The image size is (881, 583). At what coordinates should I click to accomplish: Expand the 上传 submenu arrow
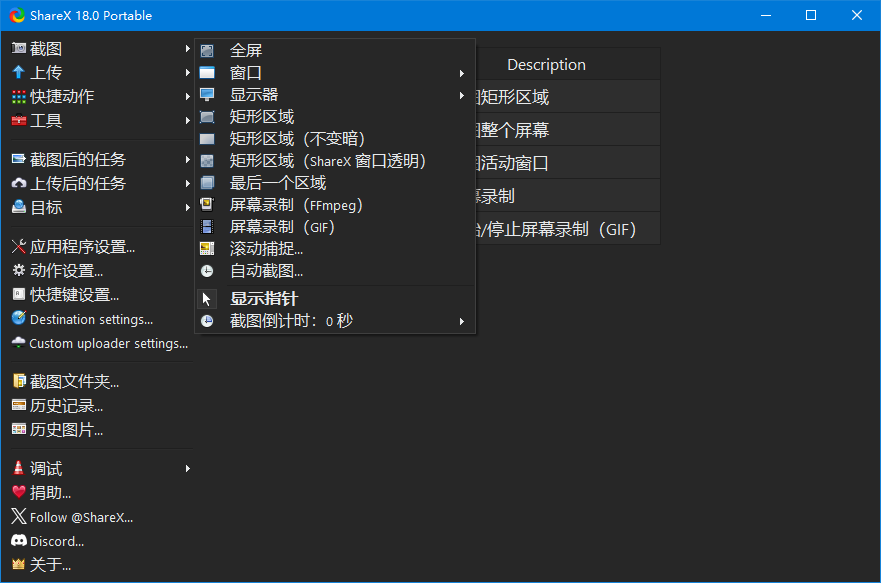coord(187,72)
